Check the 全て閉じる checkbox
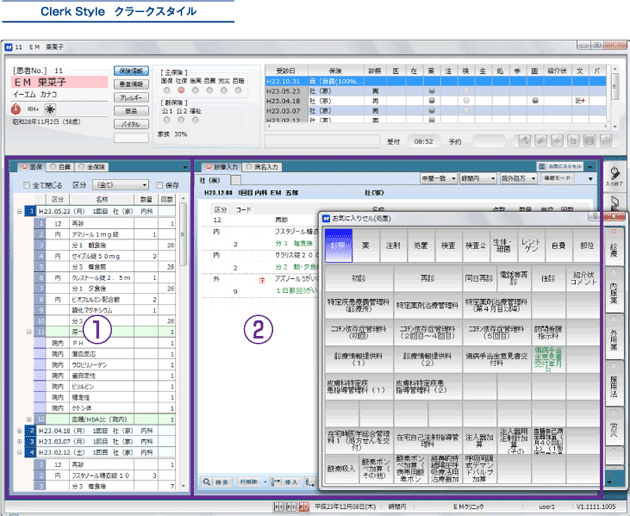The image size is (630, 516). (x=26, y=185)
